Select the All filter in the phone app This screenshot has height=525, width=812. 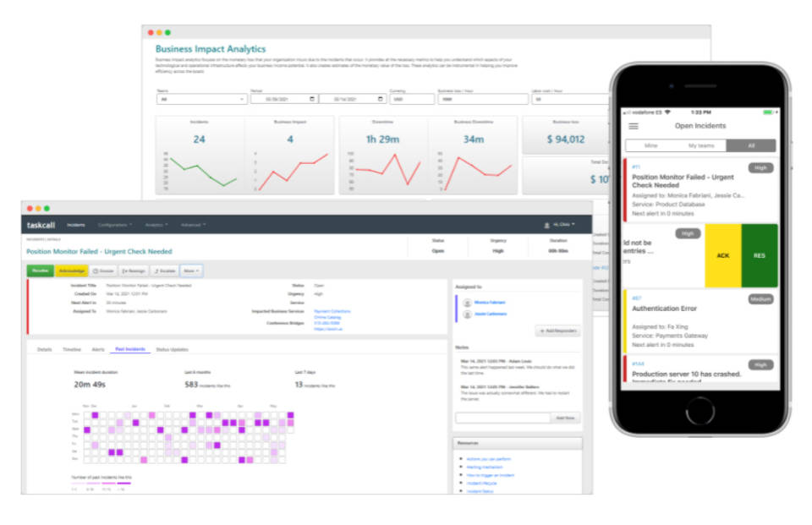[x=751, y=145]
